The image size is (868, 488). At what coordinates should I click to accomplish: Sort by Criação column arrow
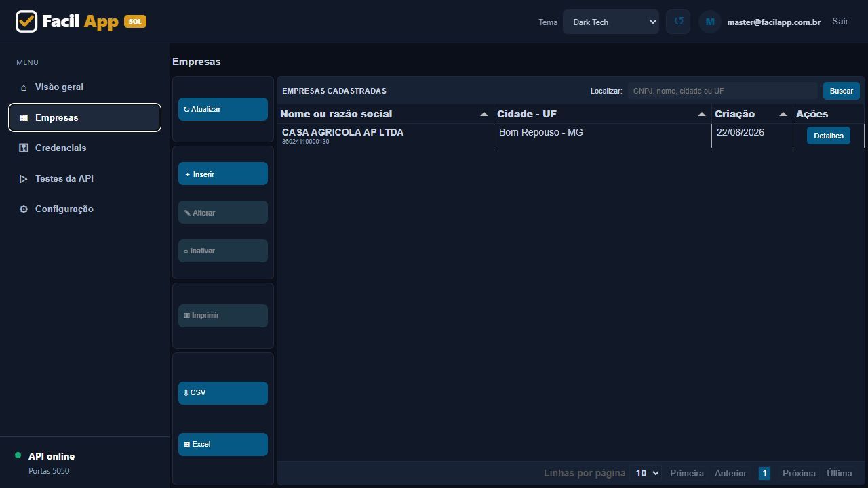click(x=783, y=114)
